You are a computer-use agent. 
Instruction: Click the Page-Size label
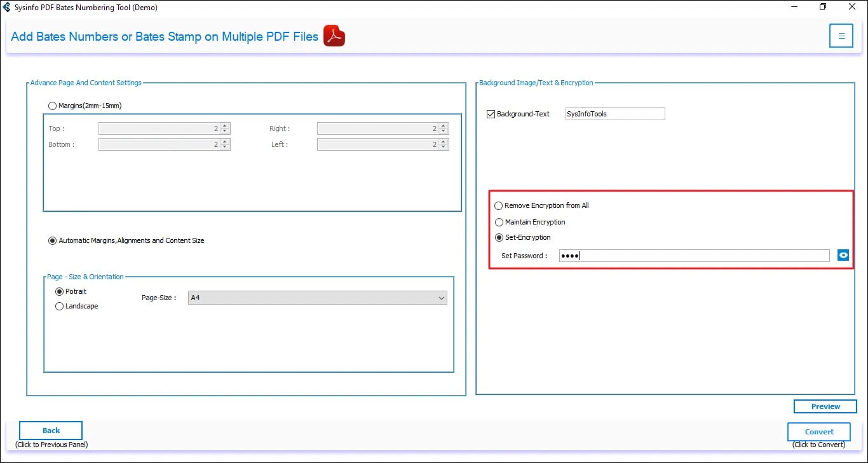point(159,298)
